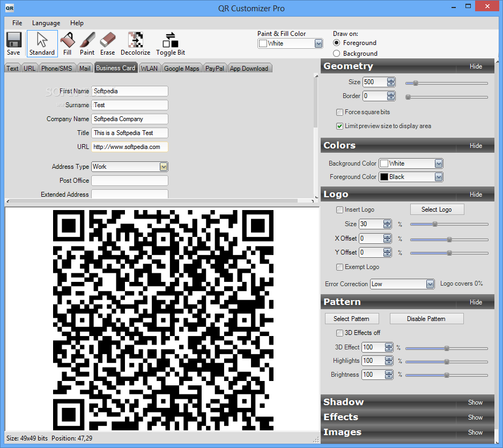This screenshot has height=448, width=503.
Task: Switch to the Phone/SMS tab
Action: point(57,68)
